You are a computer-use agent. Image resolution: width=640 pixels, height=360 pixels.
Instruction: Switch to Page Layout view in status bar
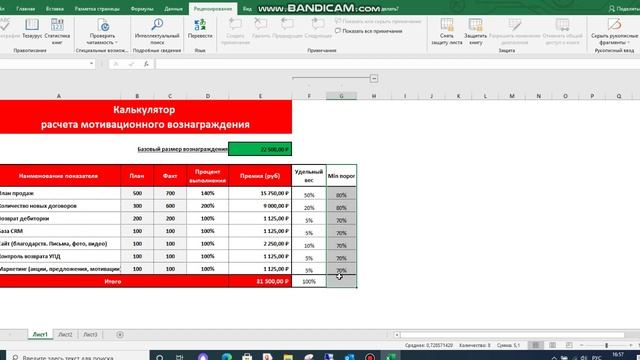coord(552,345)
